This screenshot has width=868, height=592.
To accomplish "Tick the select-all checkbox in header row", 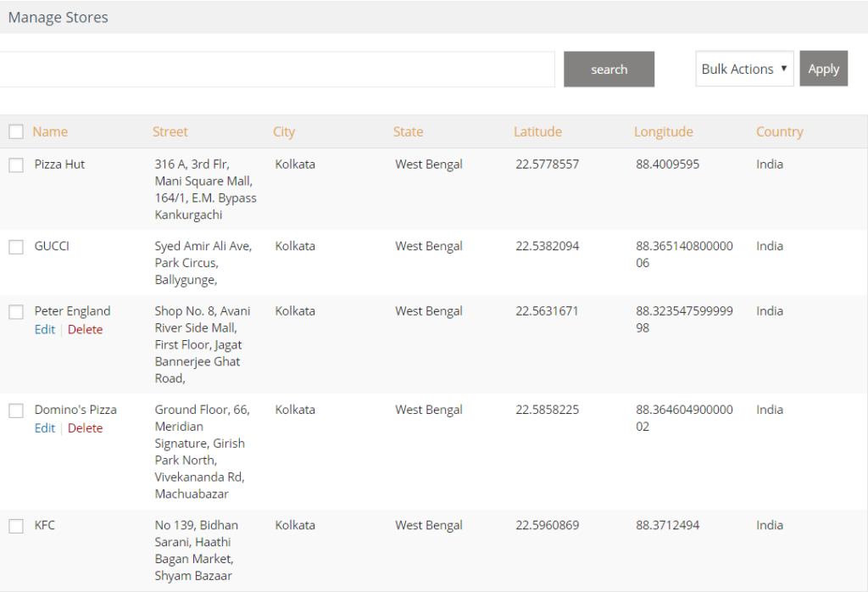I will (16, 131).
